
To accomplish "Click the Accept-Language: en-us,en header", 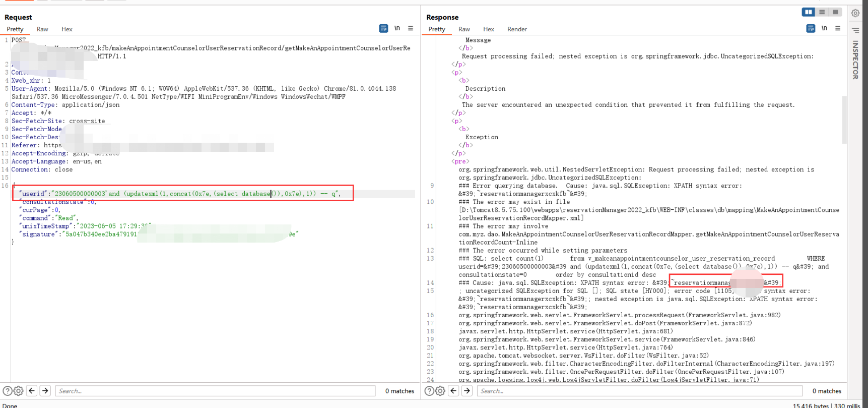I will (x=56, y=161).
